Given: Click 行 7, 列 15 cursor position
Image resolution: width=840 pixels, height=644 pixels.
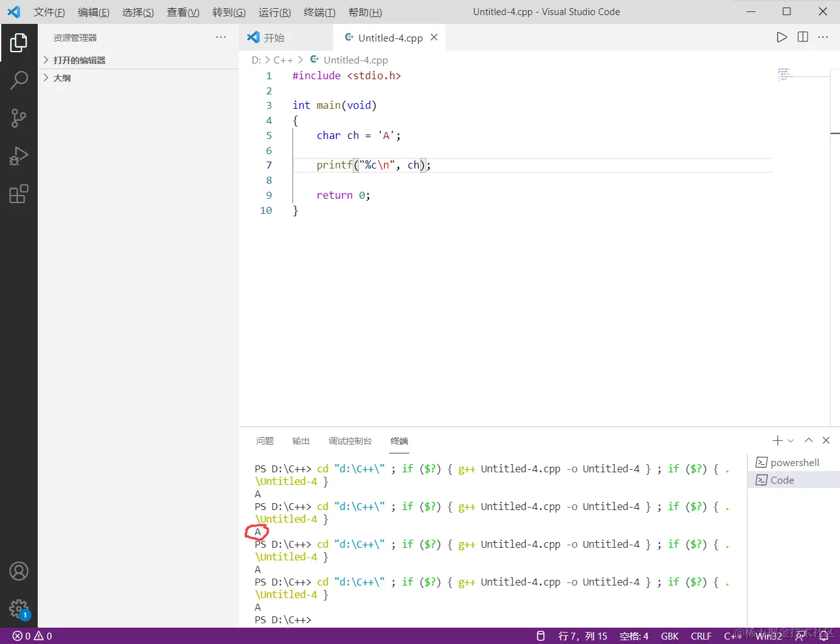Looking at the screenshot, I should 583,636.
